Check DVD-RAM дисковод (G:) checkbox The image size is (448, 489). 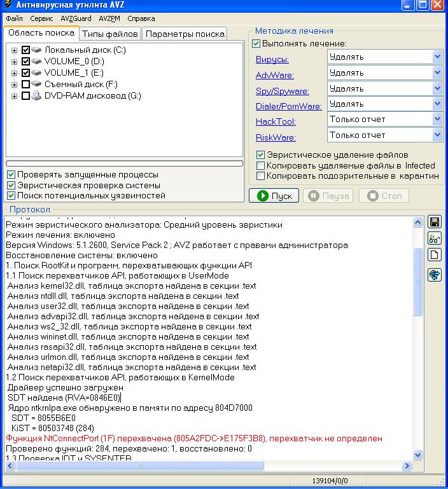tap(26, 95)
